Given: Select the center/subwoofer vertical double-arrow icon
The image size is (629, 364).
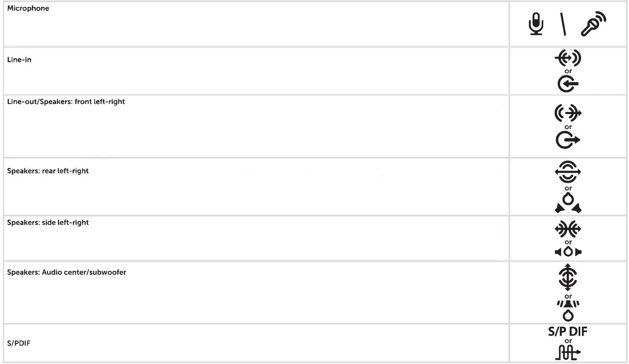Looking at the screenshot, I should (568, 277).
